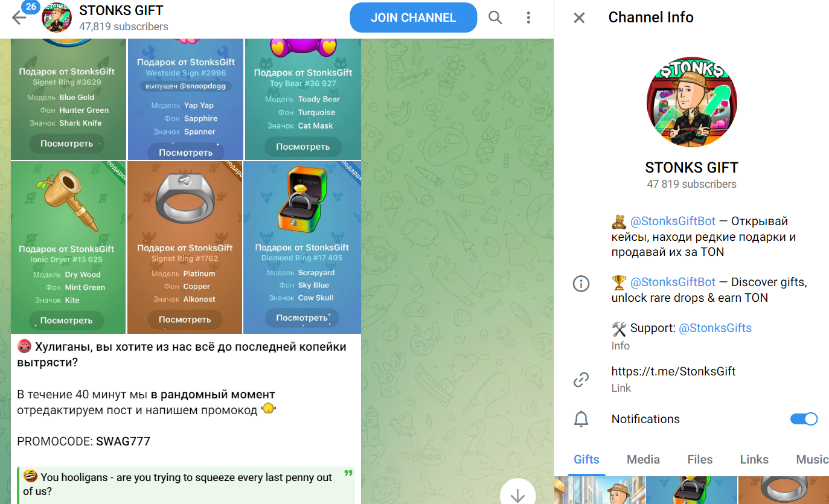
Task: Open @StonksGifts support link
Action: click(715, 328)
